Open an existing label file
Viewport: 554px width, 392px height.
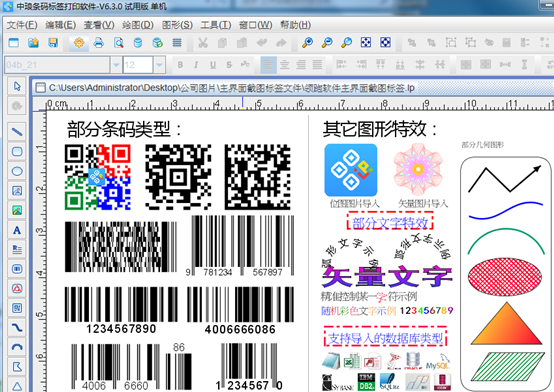[34, 43]
